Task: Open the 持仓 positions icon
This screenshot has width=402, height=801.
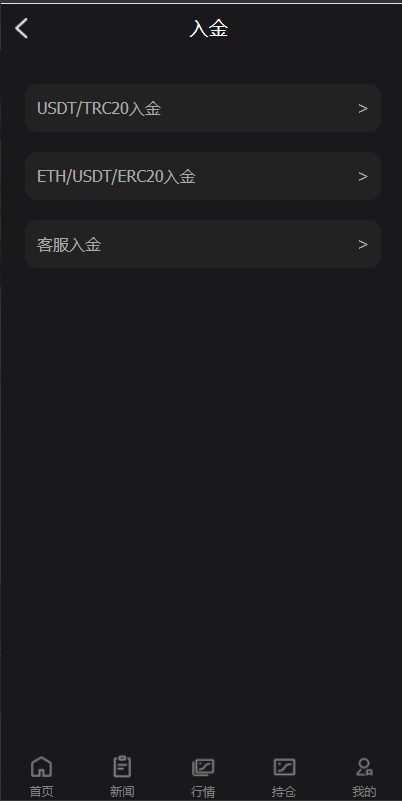Action: [x=284, y=767]
